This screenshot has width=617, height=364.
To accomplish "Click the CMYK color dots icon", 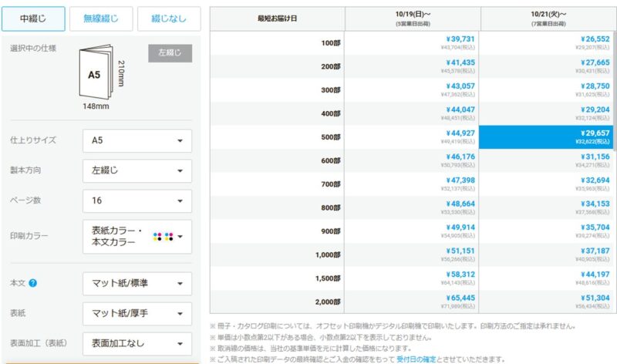I will click(x=164, y=236).
